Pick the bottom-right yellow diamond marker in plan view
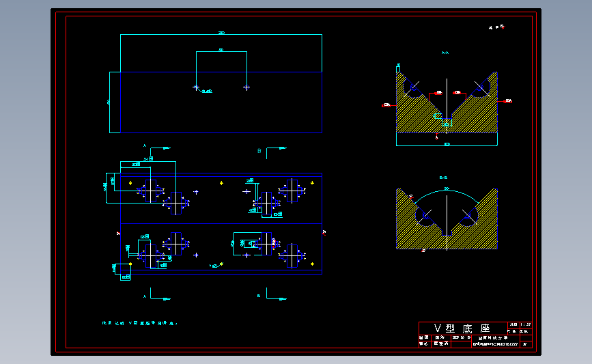The image size is (592, 364). (312, 264)
